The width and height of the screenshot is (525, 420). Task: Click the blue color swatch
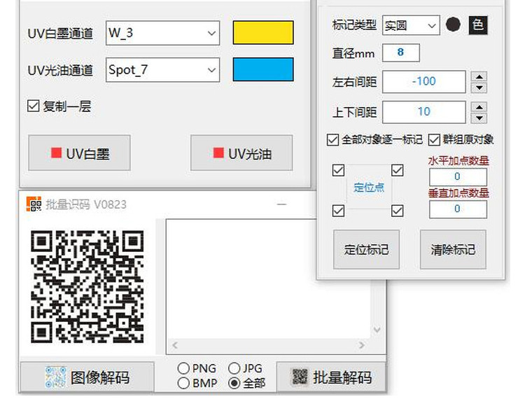coord(263,69)
